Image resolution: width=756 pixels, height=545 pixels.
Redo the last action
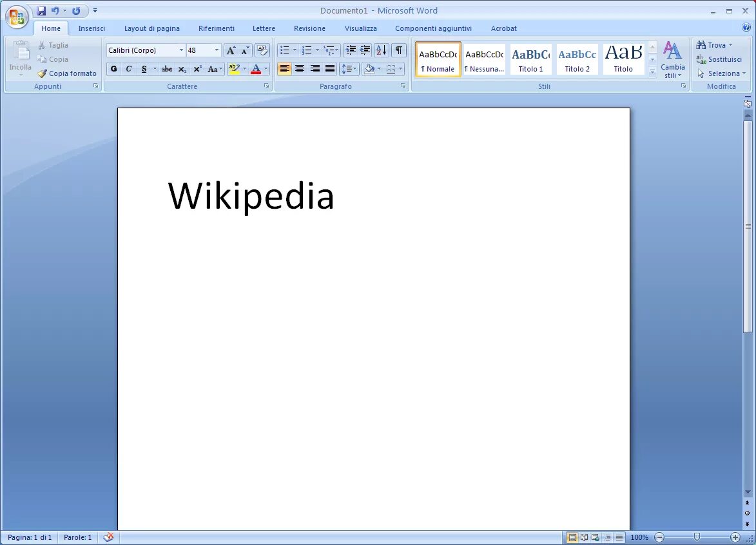[76, 10]
